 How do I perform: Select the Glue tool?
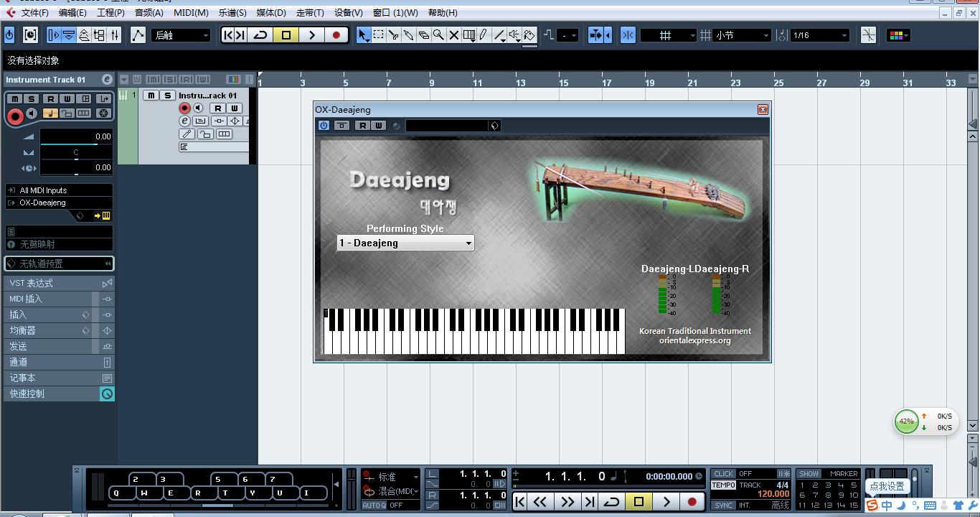coord(409,34)
